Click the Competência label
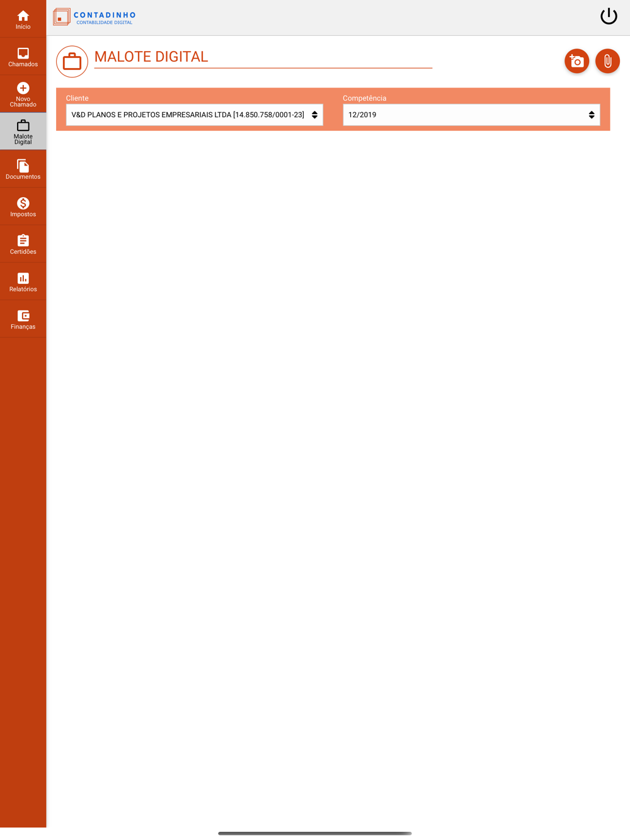Screen dimensions: 630x840 pyautogui.click(x=365, y=98)
